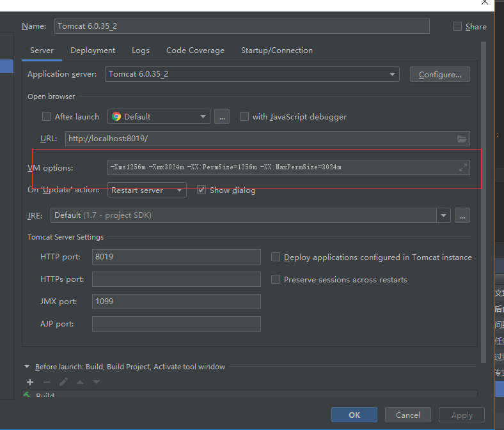504x430 pixels.
Task: Click the JMX port field with 1099
Action: coord(176,302)
